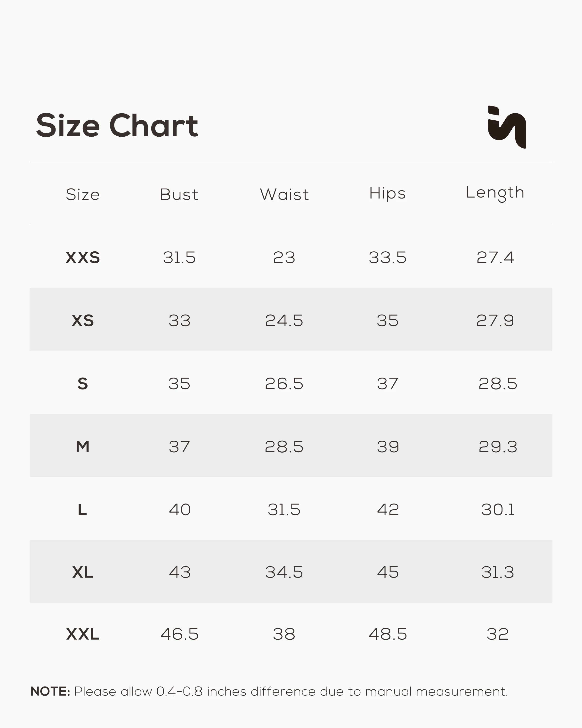Click the NOTE text about manual measurement
Viewport: 582px width, 728px height.
[269, 692]
